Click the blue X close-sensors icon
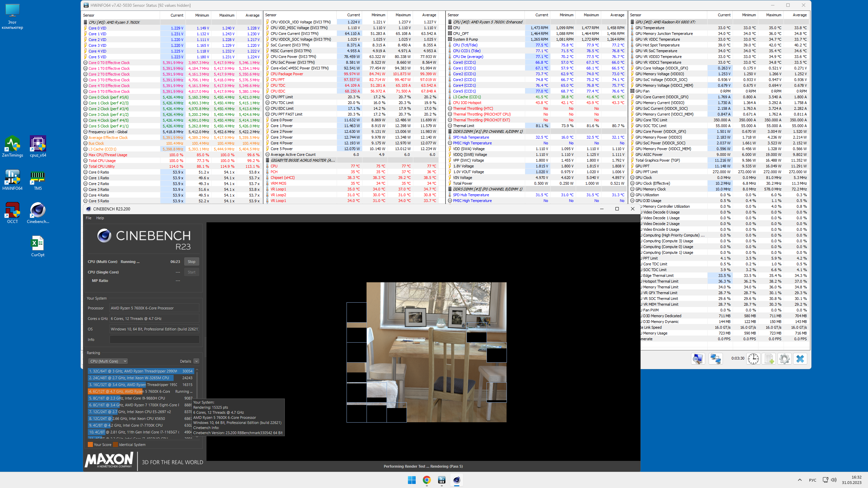 pos(800,359)
